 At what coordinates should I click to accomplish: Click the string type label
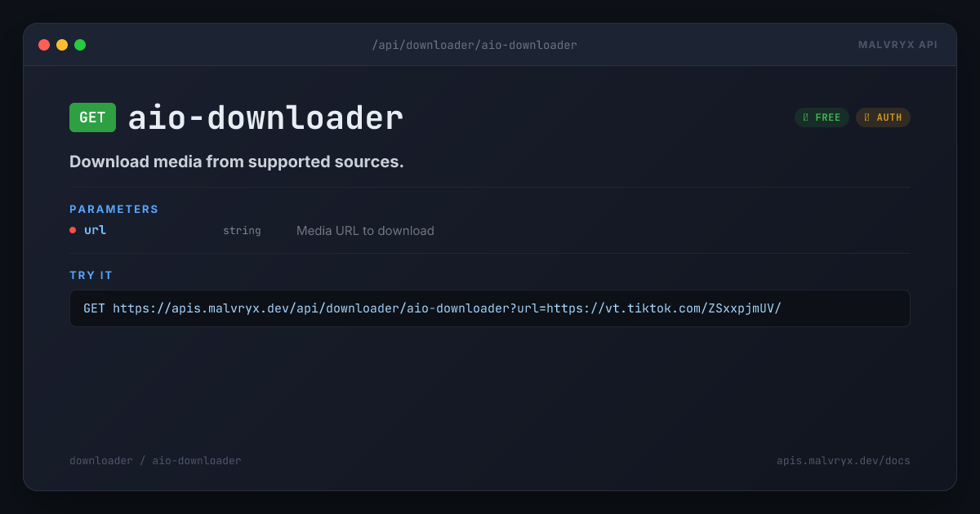(x=242, y=231)
